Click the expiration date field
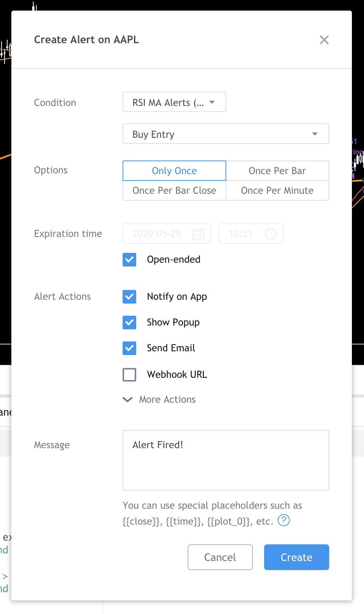Screen dimensions: 364x614 [167, 234]
